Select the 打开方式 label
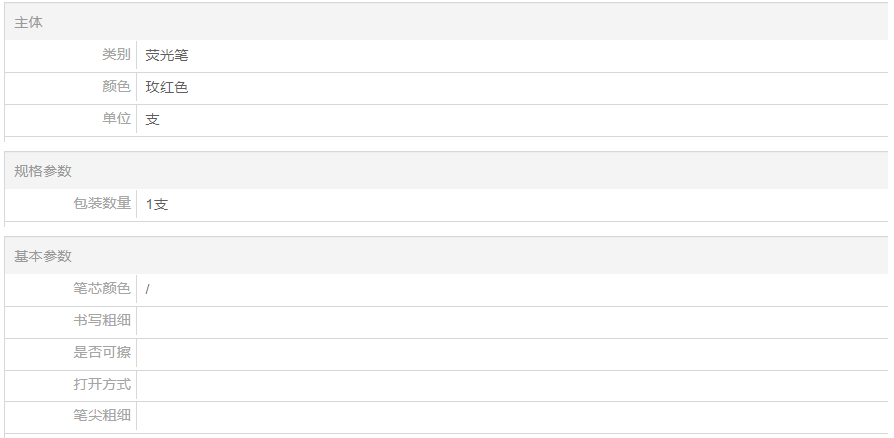The image size is (894, 438). click(x=102, y=384)
